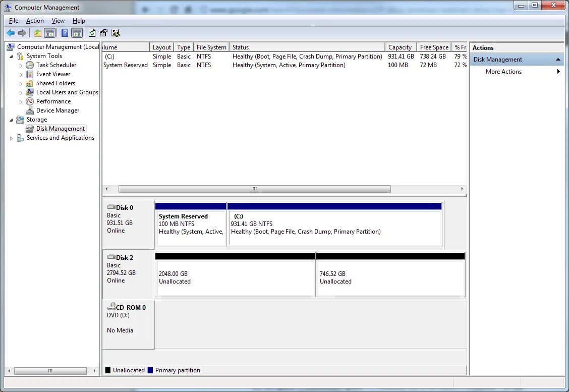Viewport: 569px width, 392px height.
Task: Select (C:) partition block on Disk 0
Action: coord(335,225)
